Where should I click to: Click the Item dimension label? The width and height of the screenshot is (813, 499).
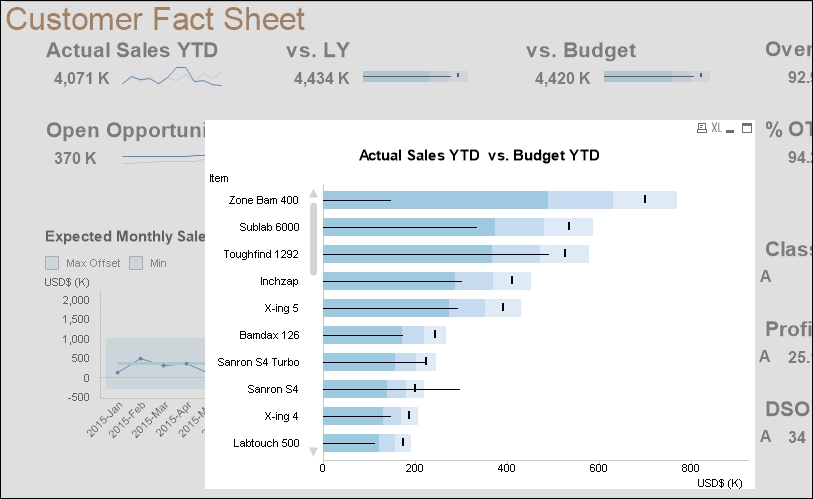[219, 178]
